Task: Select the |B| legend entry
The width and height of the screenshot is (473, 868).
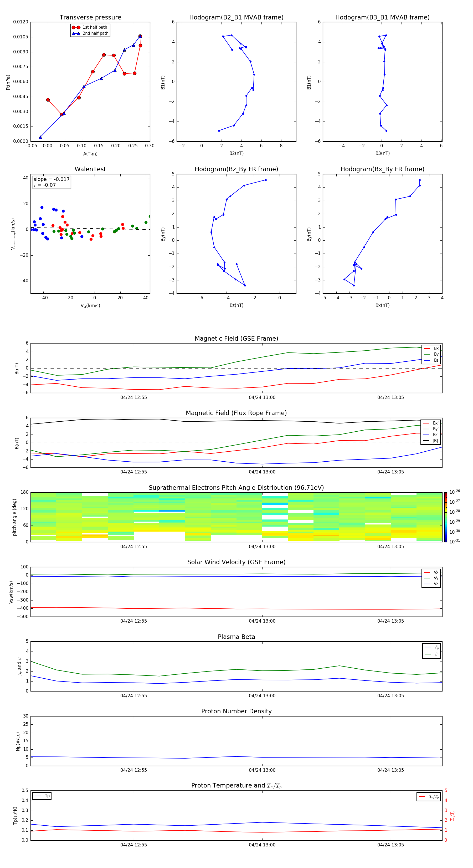Action: click(431, 441)
